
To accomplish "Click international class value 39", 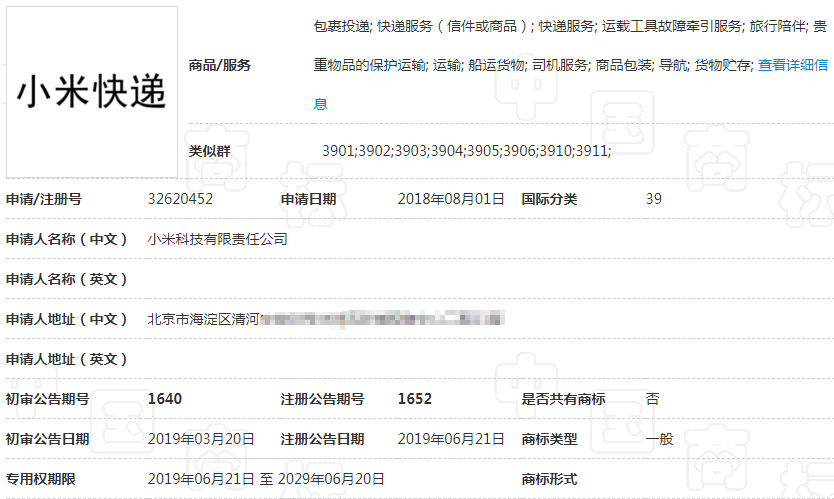I will tap(654, 199).
